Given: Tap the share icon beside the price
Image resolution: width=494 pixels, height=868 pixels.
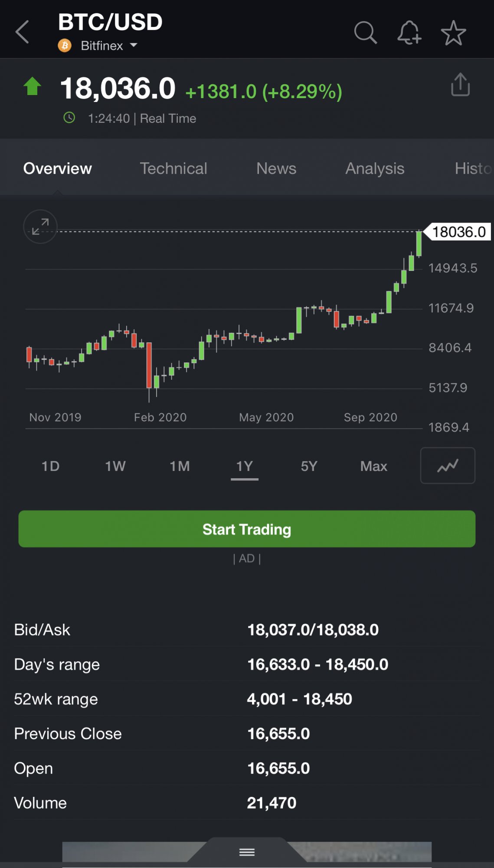Looking at the screenshot, I should 460,84.
